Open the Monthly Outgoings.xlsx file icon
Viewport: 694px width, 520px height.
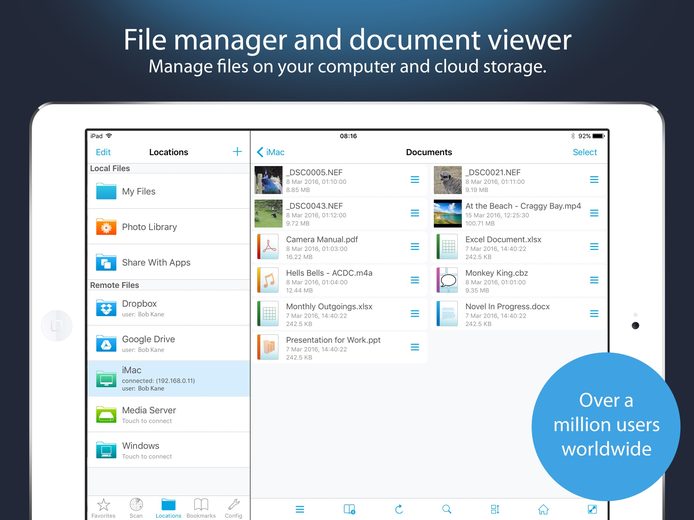coord(268,313)
